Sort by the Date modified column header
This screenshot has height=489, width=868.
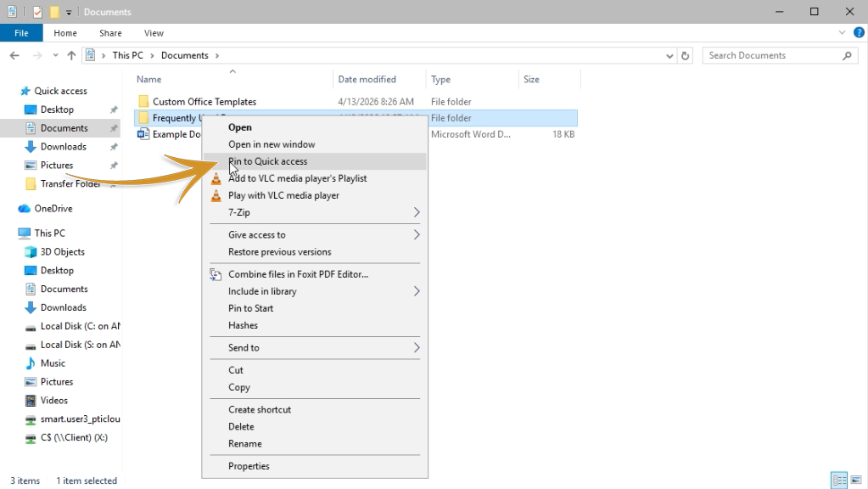pyautogui.click(x=367, y=79)
